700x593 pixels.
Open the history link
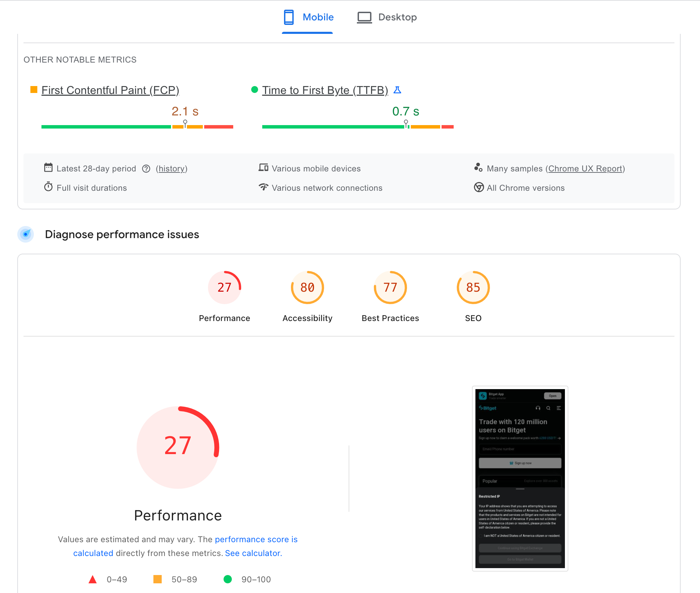click(172, 169)
